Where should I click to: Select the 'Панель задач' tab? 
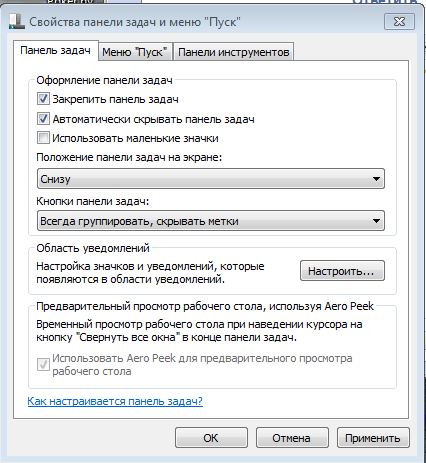(x=56, y=51)
